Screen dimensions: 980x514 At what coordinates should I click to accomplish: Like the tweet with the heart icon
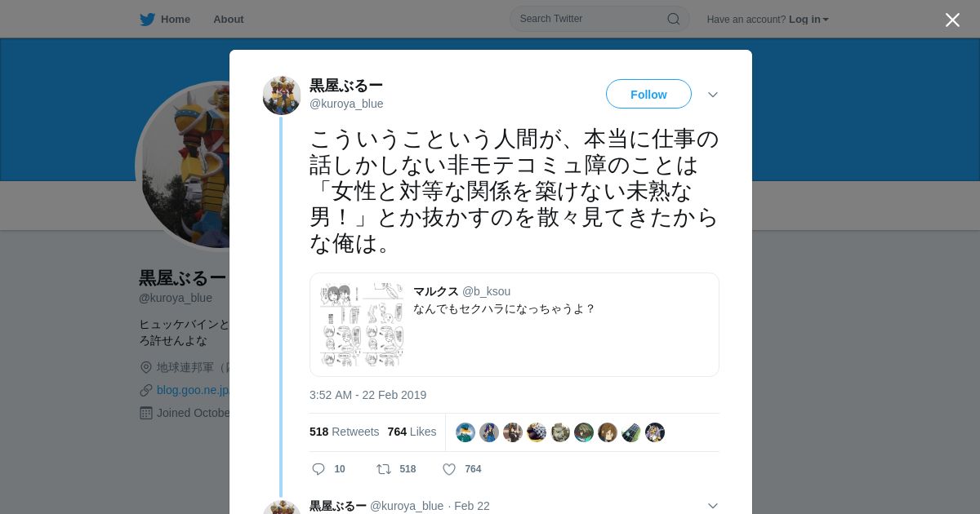click(449, 469)
